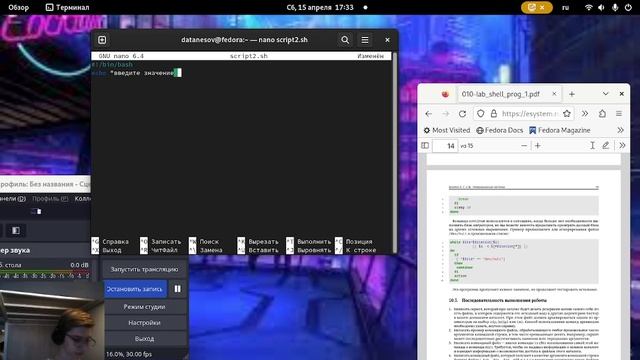Click the orange recording indicator pill
This screenshot has width=640, height=360.
point(536,7)
